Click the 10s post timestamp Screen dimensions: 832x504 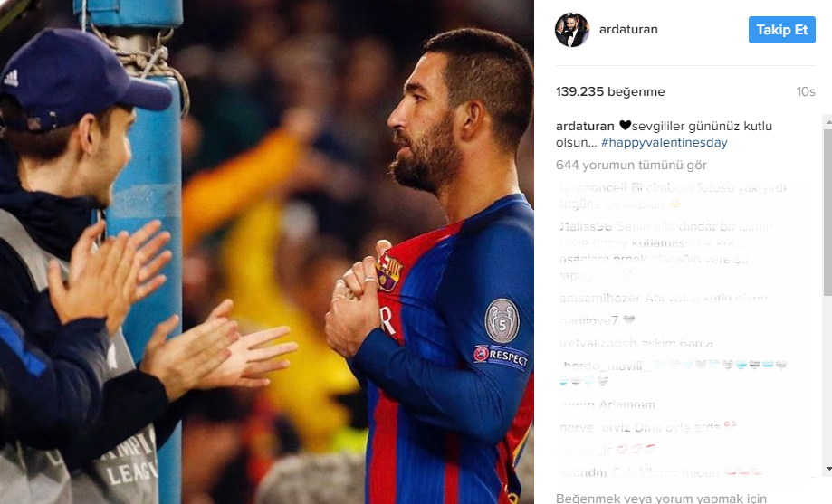806,91
